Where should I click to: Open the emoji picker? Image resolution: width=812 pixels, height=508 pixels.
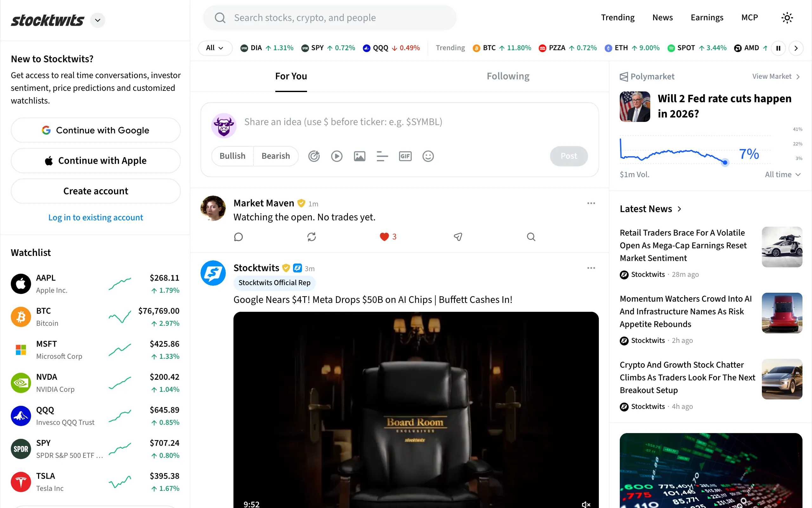[x=428, y=156]
